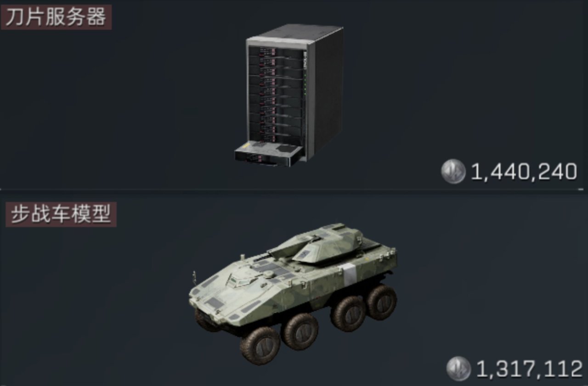Click the divider line between the two item cards
Image resolution: width=588 pixels, height=386 pixels.
(x=294, y=189)
